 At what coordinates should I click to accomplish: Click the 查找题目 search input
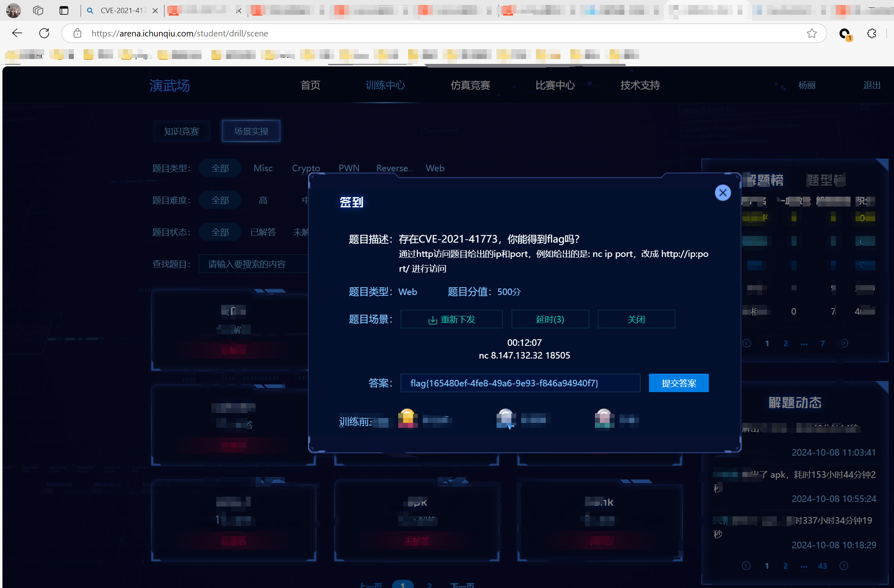point(254,264)
